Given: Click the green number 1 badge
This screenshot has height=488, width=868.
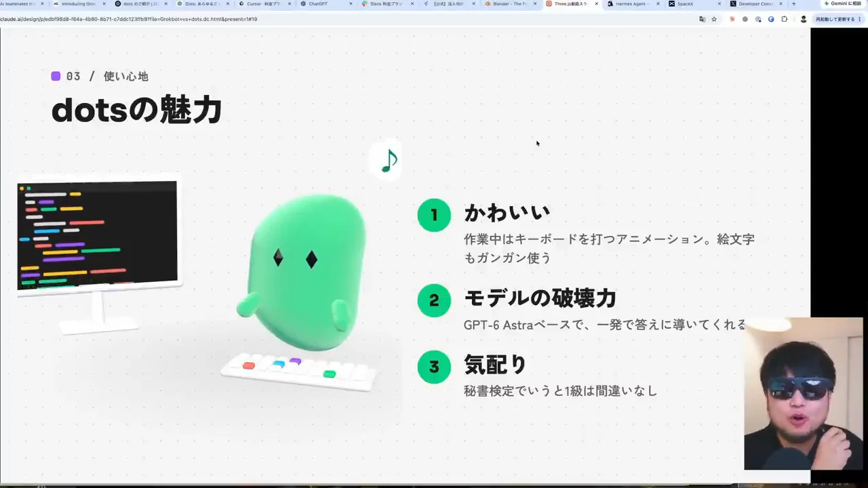Looking at the screenshot, I should tap(434, 215).
